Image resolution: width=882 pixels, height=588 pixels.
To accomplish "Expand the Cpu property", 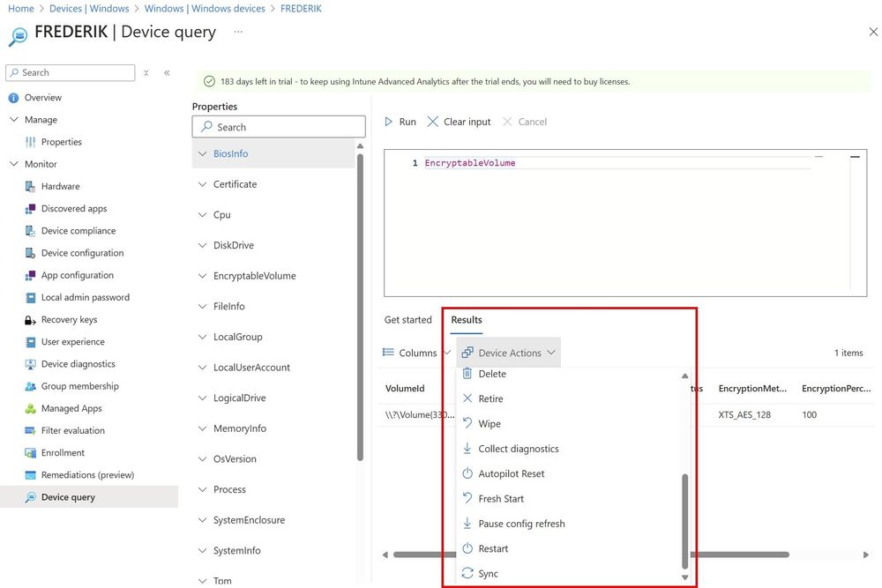I will click(x=203, y=215).
